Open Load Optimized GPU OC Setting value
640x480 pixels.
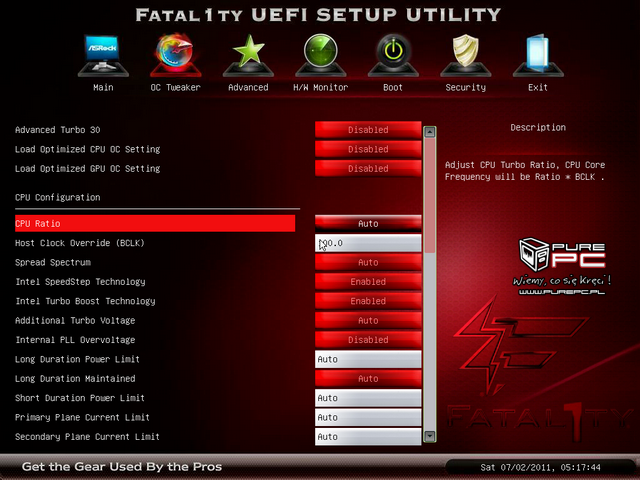tap(368, 168)
